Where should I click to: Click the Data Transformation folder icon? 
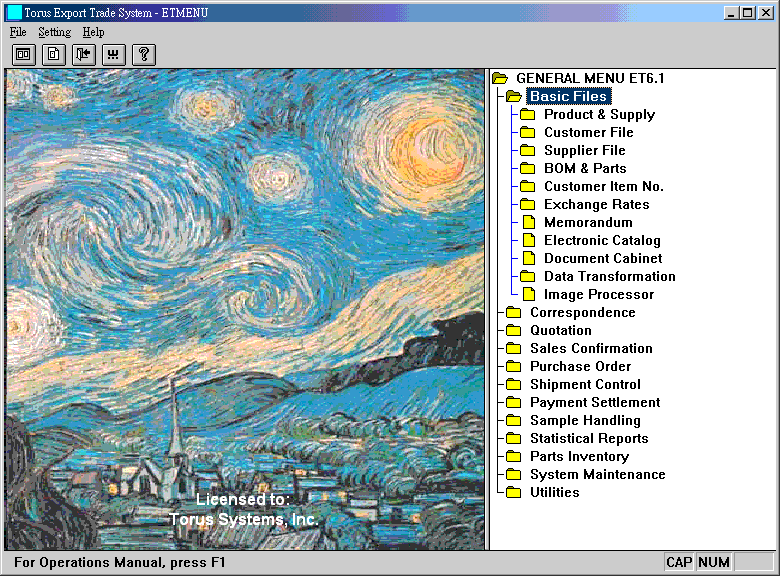pos(527,277)
